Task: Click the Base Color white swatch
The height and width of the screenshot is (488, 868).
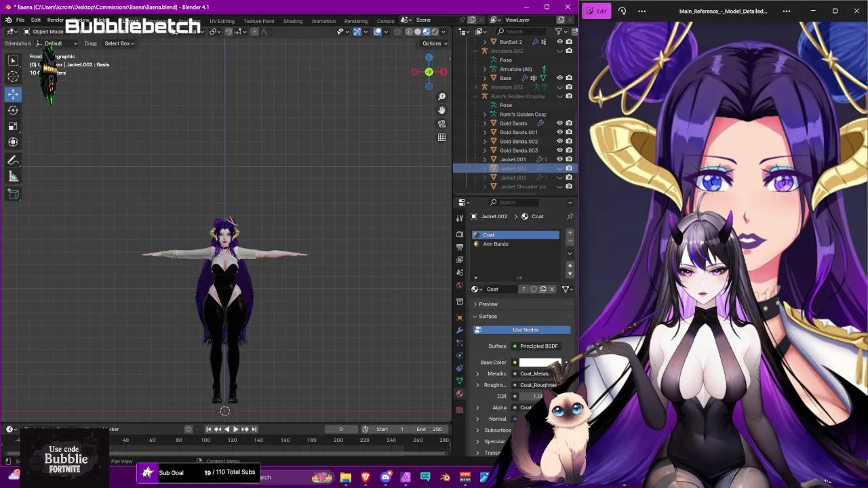Action: pos(540,363)
